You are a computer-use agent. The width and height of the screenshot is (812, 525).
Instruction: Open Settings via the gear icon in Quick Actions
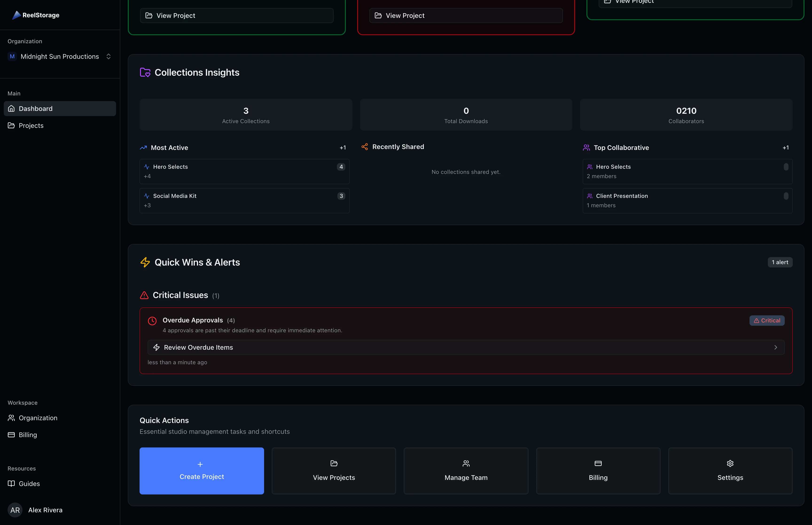tap(730, 464)
